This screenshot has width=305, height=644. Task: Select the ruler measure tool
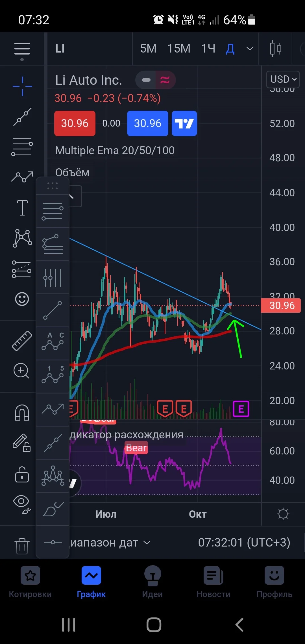(22, 341)
